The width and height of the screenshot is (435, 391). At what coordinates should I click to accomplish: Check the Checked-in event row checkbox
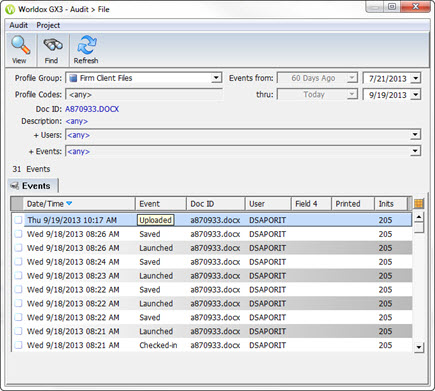point(18,345)
